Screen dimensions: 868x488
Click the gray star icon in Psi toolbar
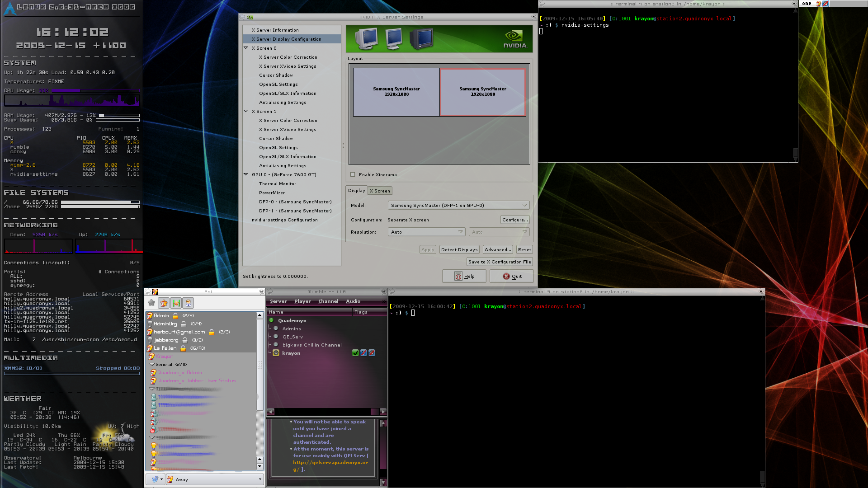[151, 303]
